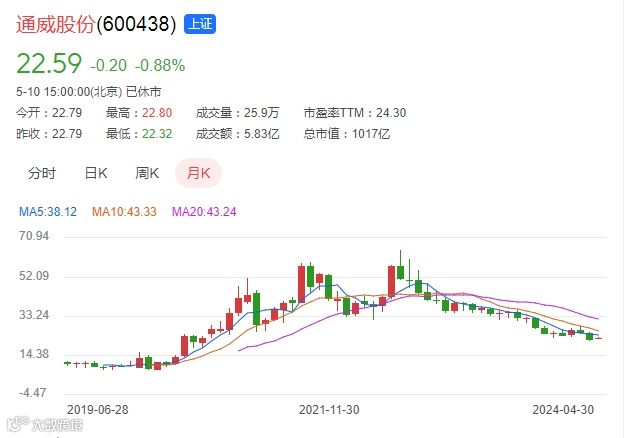Click the 上证 exchange badge

200,24
